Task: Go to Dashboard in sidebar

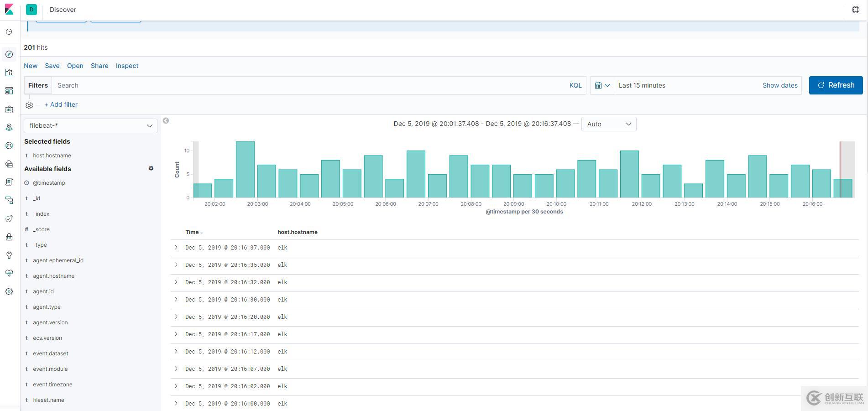Action: point(9,91)
